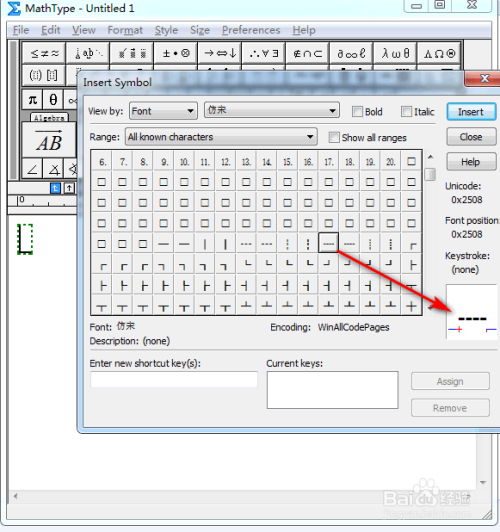Open the Preferences menu
Viewport: 500px width, 532px height.
click(x=251, y=30)
